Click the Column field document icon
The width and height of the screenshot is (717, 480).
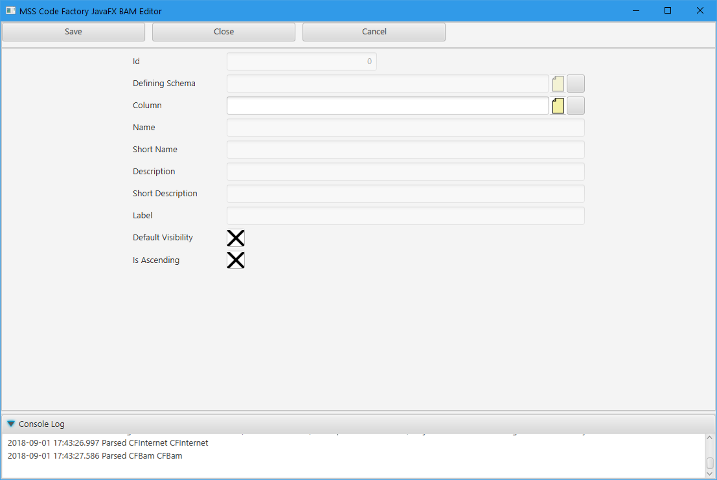[x=558, y=106]
